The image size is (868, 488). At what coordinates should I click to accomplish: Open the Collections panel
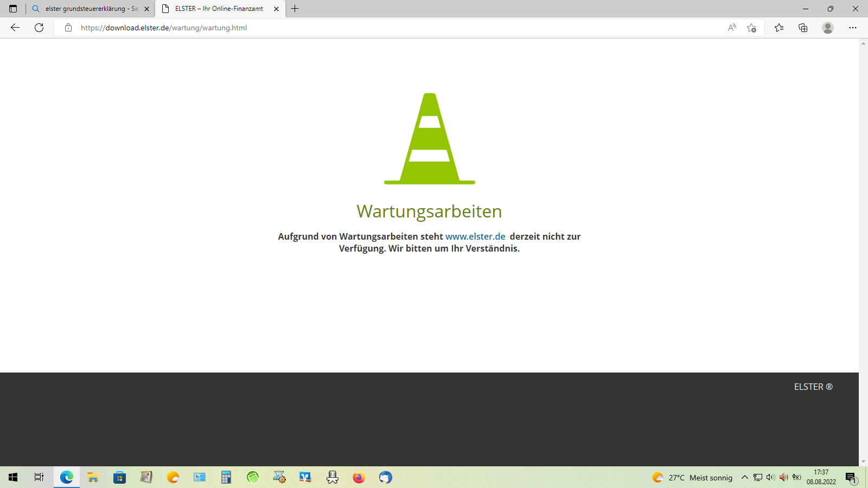803,28
